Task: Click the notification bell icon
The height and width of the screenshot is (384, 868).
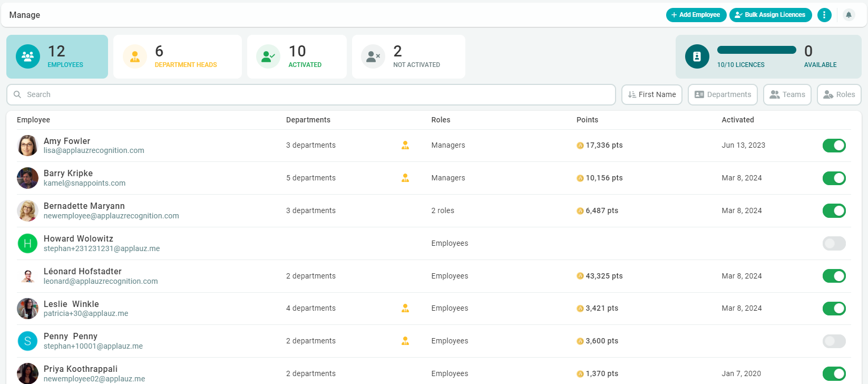Action: tap(849, 15)
